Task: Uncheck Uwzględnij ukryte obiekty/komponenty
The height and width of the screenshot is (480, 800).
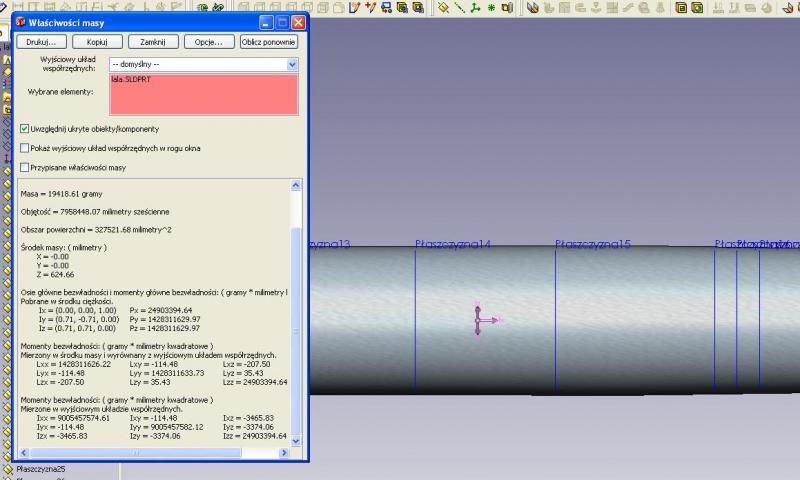Action: 24,129
